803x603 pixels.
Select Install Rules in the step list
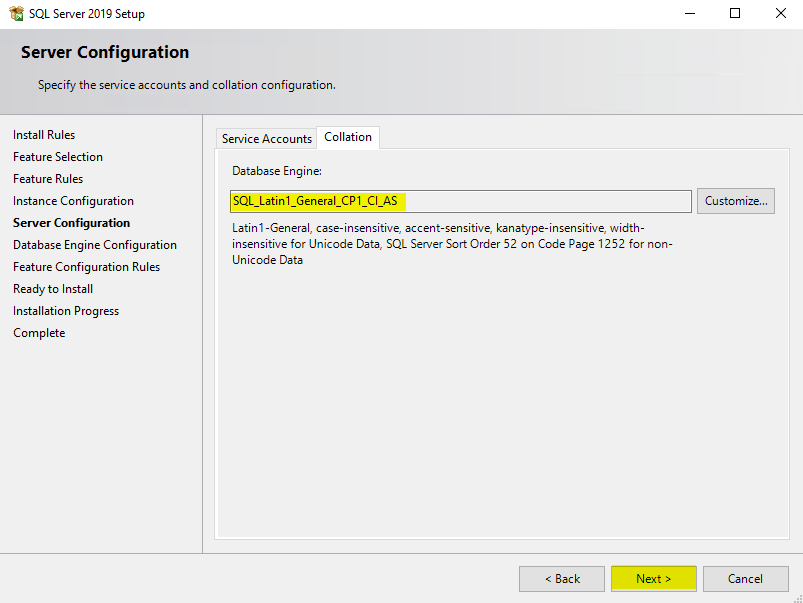tap(44, 135)
